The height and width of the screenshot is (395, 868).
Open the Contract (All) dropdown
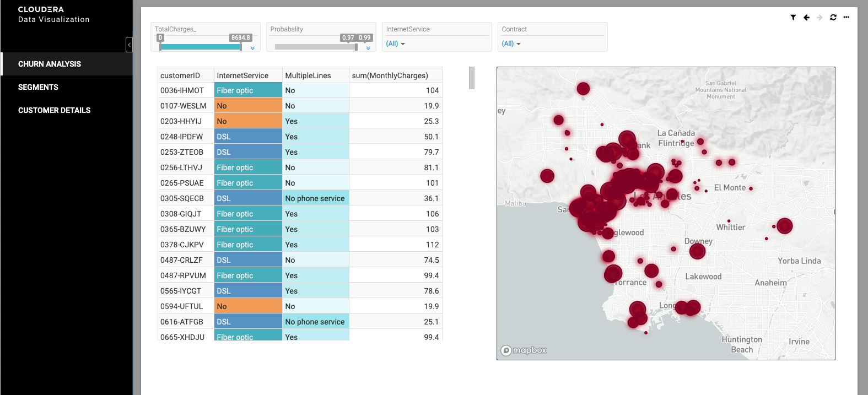(x=511, y=44)
